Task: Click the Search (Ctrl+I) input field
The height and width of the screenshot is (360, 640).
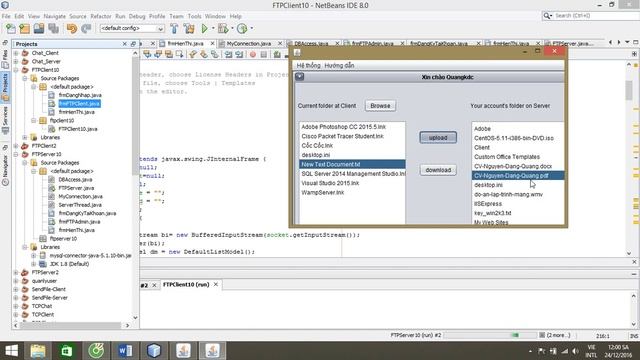Action: tap(596, 16)
